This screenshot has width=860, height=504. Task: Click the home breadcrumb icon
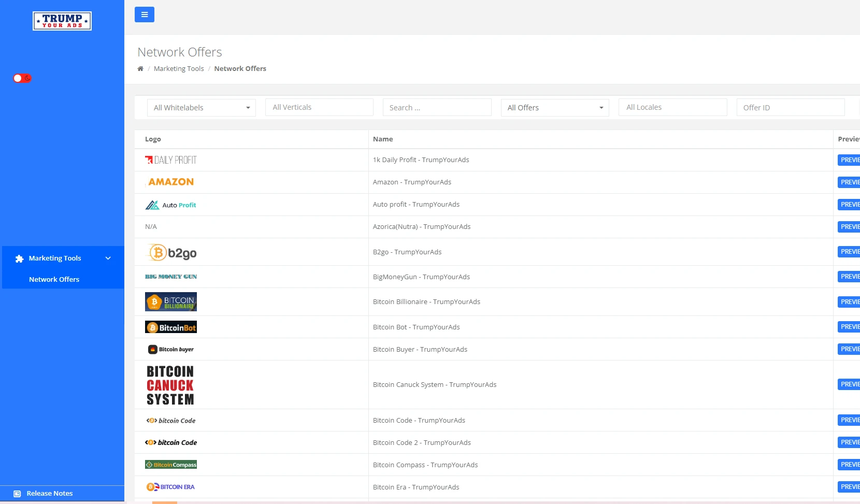(x=140, y=68)
